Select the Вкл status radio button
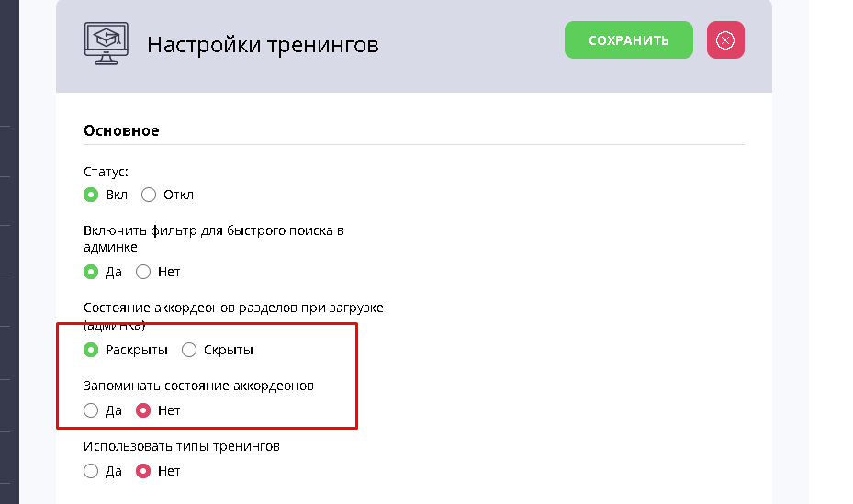Viewport: 853px width, 504px height. click(x=91, y=195)
